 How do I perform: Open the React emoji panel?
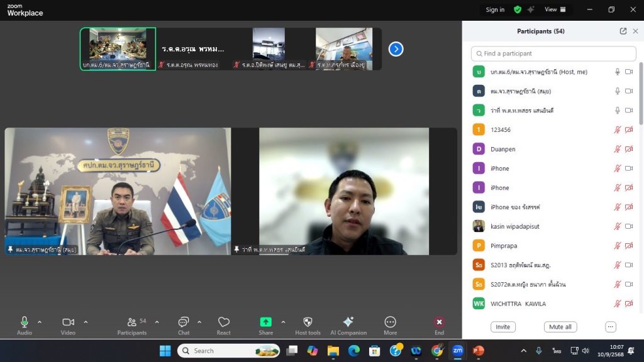coord(223,322)
